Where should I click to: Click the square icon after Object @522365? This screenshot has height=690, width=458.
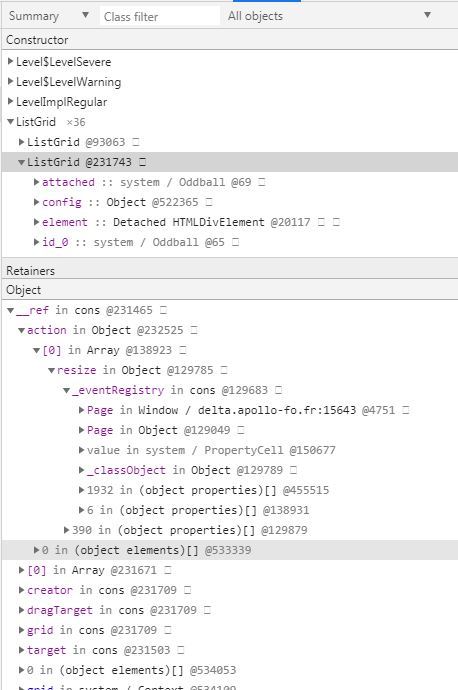pos(209,202)
